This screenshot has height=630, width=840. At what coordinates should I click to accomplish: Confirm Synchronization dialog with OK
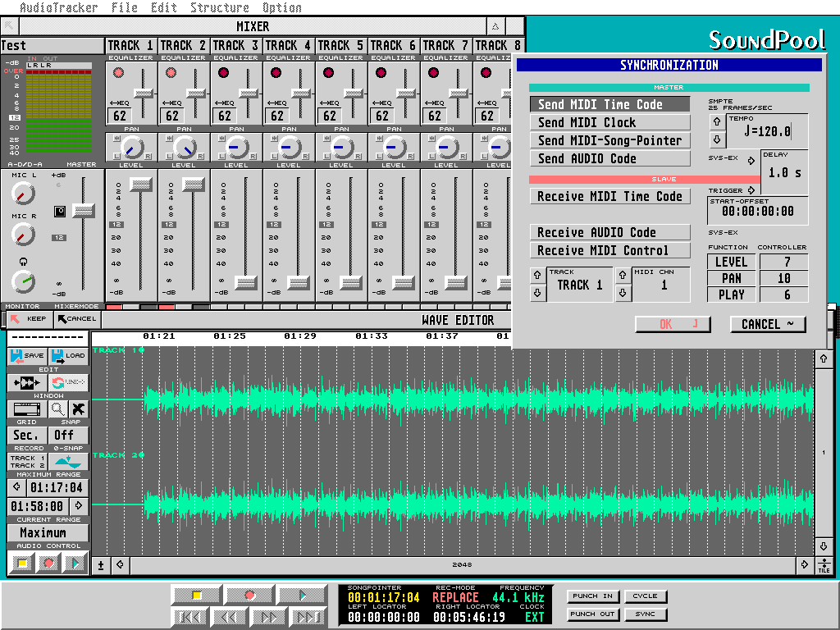coord(673,324)
